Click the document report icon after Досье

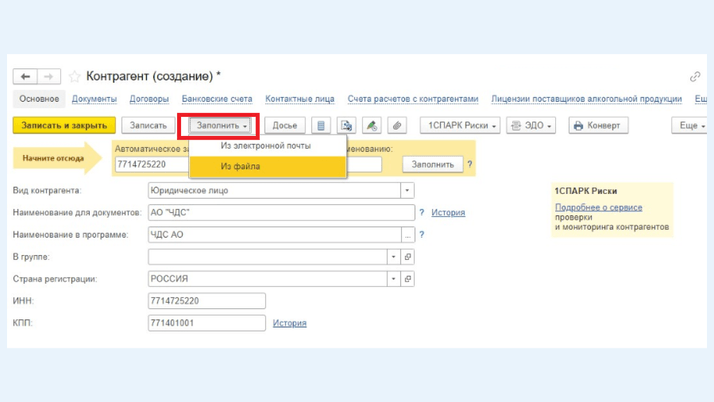pyautogui.click(x=321, y=126)
